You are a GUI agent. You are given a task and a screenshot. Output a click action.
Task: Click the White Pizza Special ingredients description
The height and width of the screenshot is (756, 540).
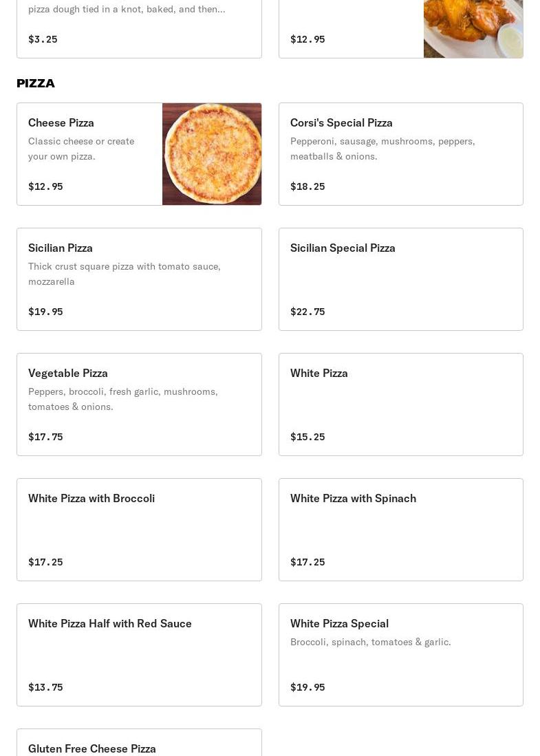pyautogui.click(x=370, y=642)
